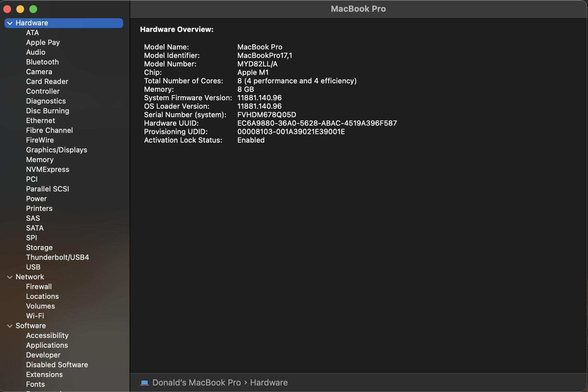Open Apple Pay in sidebar
Viewport: 588px width, 392px height.
(x=43, y=42)
